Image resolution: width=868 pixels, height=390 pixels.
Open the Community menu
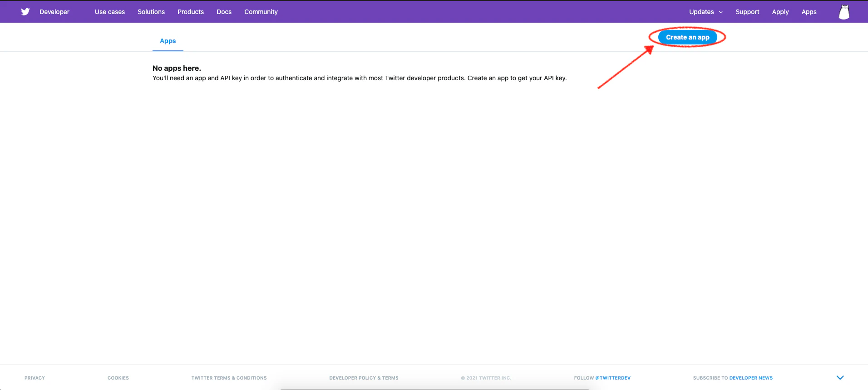click(x=261, y=12)
